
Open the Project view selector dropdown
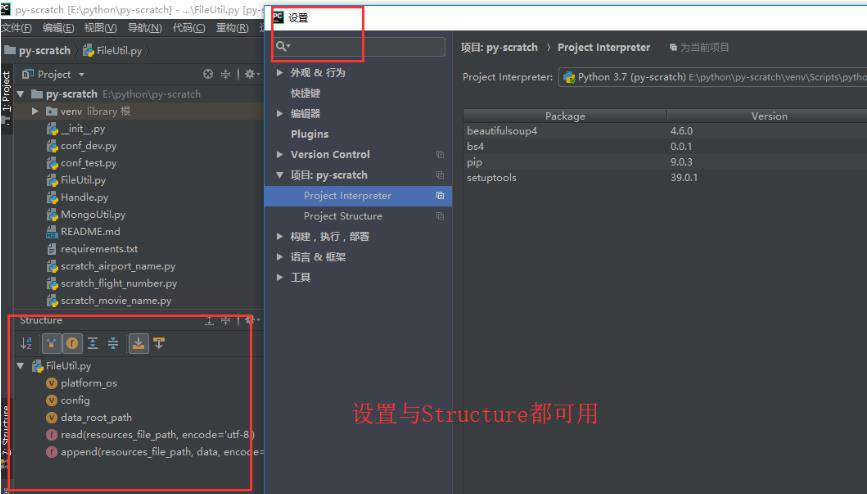[x=54, y=74]
